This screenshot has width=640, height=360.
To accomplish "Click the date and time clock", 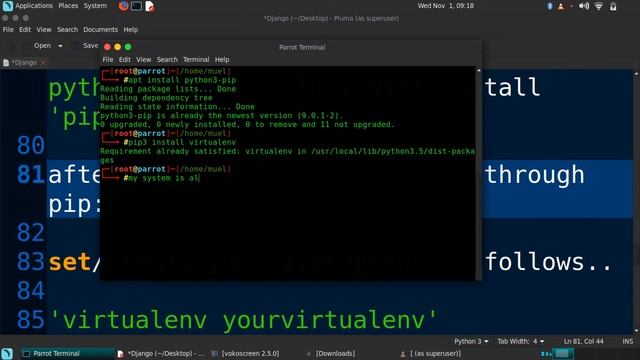I will pyautogui.click(x=445, y=6).
